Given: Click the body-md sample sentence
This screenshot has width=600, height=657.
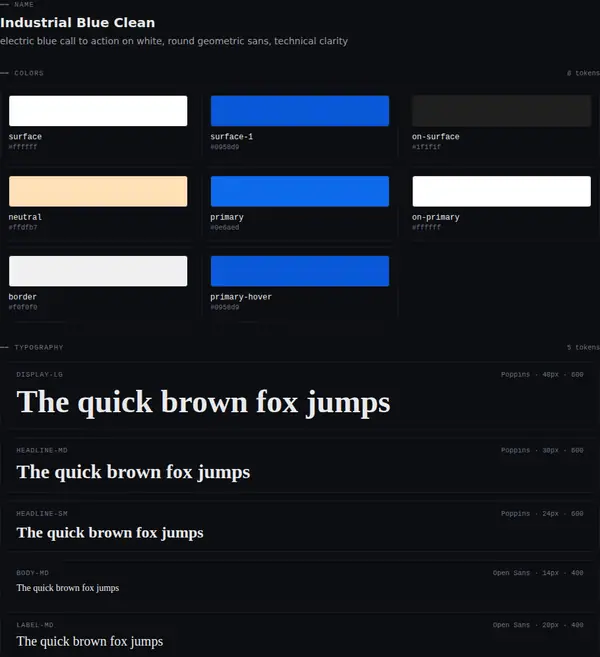Looking at the screenshot, I should (x=68, y=588).
